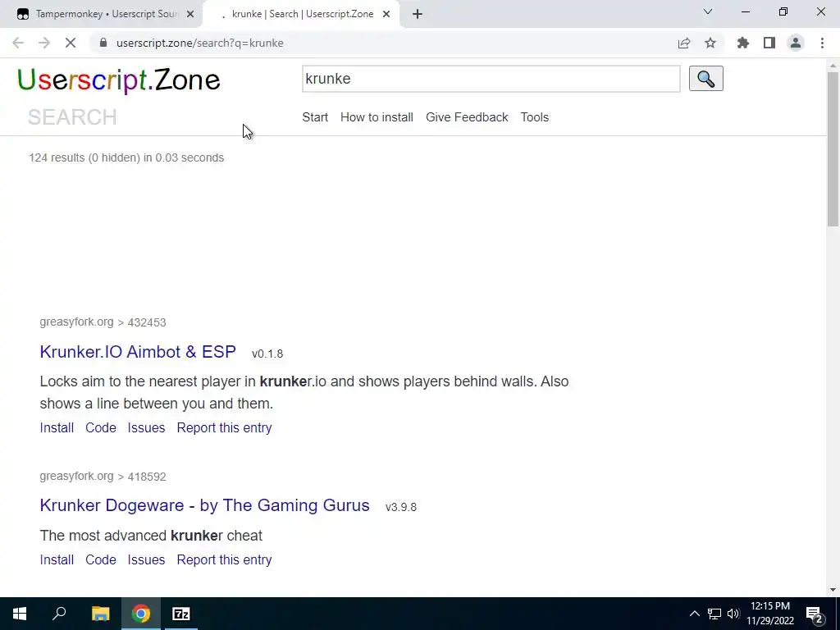Open Krunker.IO Aimbot & ESP title

[x=138, y=351]
